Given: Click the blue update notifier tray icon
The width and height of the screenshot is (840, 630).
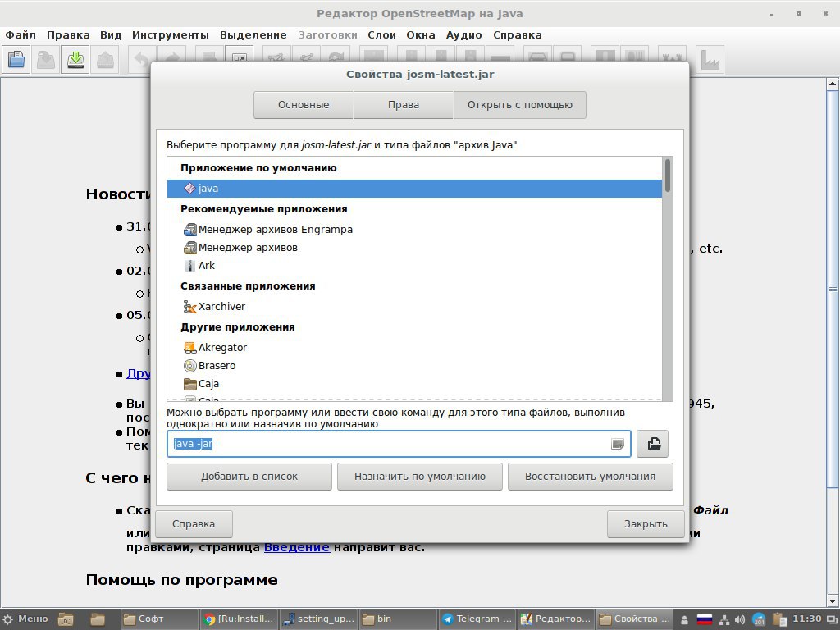Looking at the screenshot, I should [759, 620].
